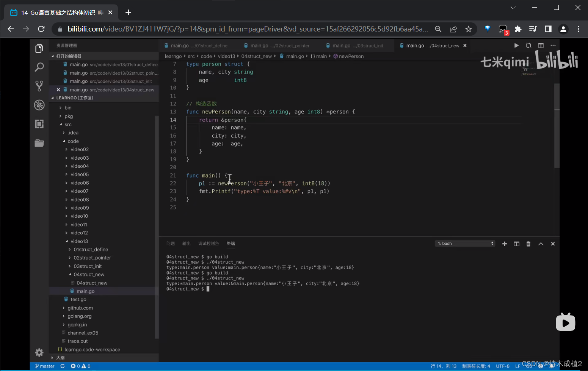The image size is (588, 371).
Task: Close the 04struct_new main.go tab
Action: tap(465, 46)
